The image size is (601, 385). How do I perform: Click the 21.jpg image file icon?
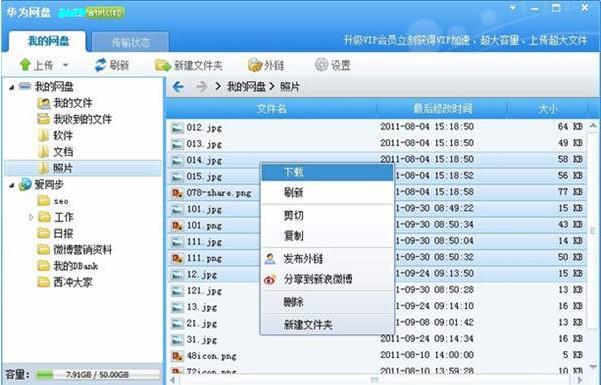point(177,324)
